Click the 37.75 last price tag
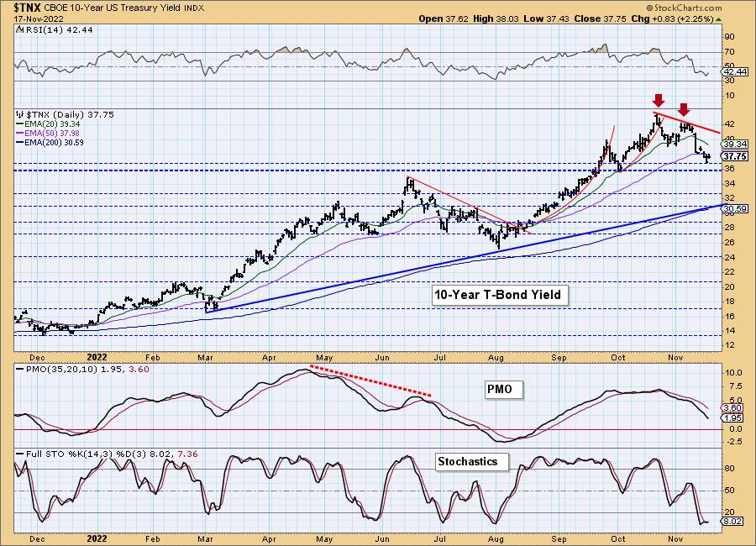 pos(735,157)
